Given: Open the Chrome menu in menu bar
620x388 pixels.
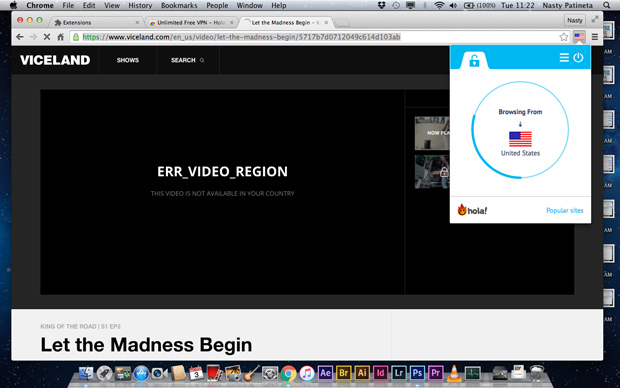Looking at the screenshot, I should coord(40,5).
